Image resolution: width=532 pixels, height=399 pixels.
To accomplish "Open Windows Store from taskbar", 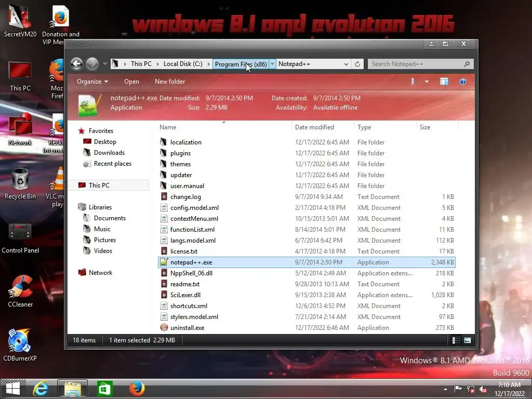I will (104, 389).
